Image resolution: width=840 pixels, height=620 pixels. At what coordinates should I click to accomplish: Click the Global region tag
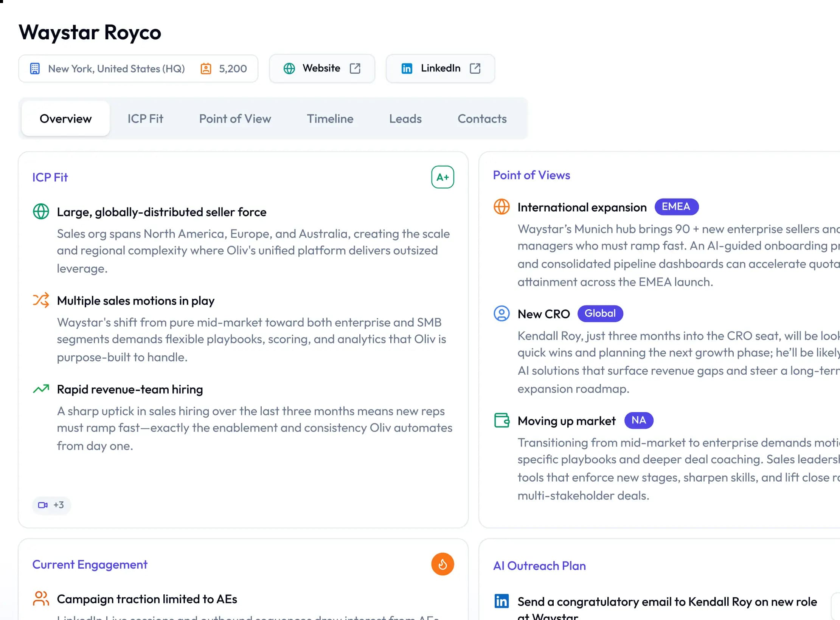coord(600,313)
